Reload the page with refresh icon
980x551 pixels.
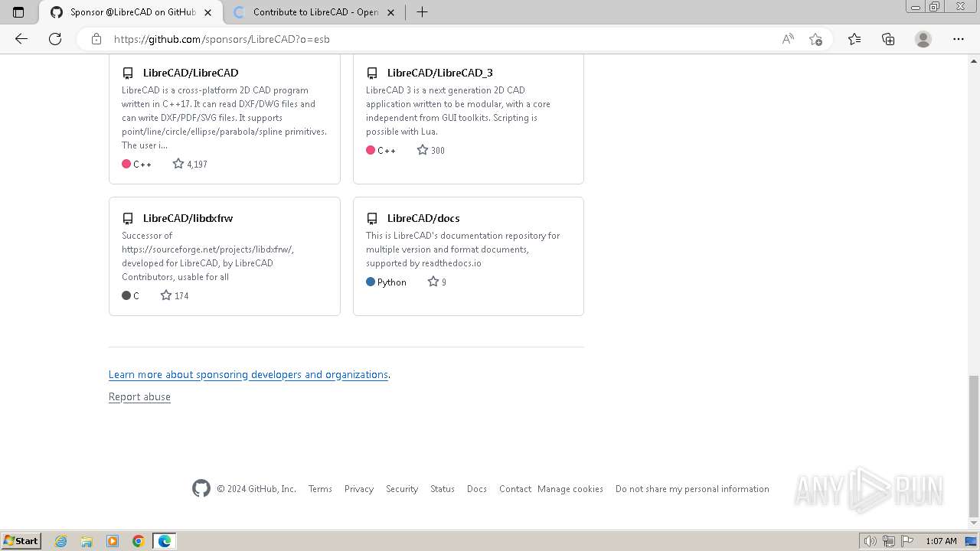point(55,39)
